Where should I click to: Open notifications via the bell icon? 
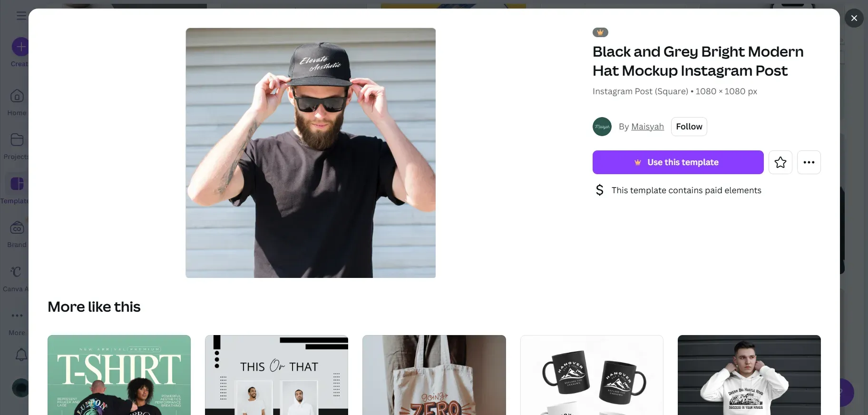pos(21,355)
